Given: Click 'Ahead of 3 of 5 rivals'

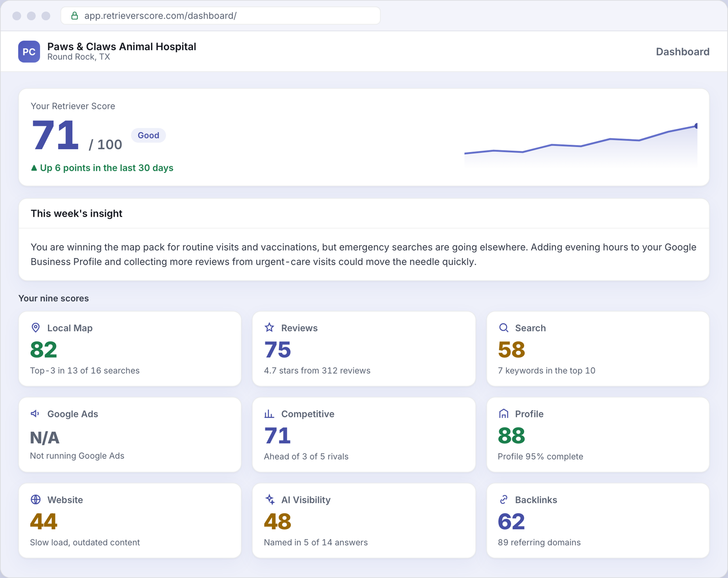Looking at the screenshot, I should (306, 456).
